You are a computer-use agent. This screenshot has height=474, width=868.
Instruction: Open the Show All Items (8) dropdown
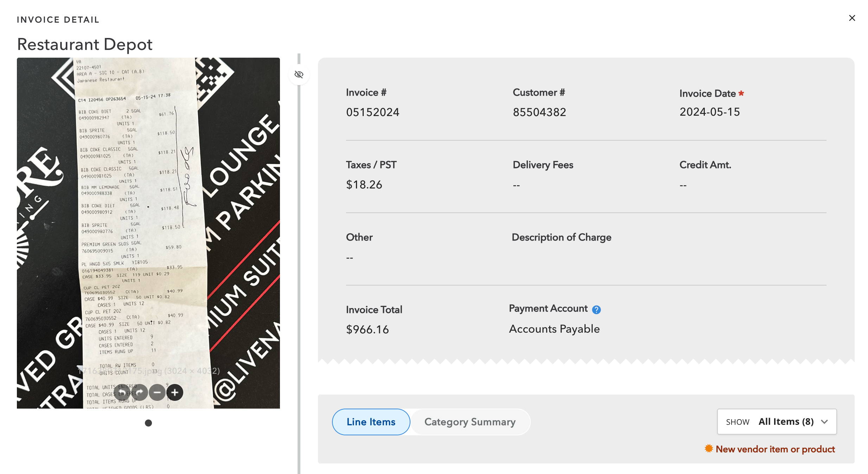777,422
